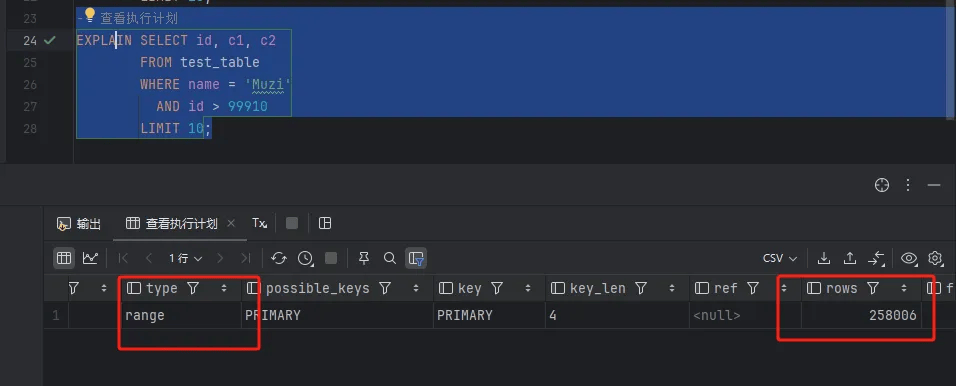Select PRIMARY cell under key column
Image resolution: width=956 pixels, height=386 pixels.
coord(489,315)
